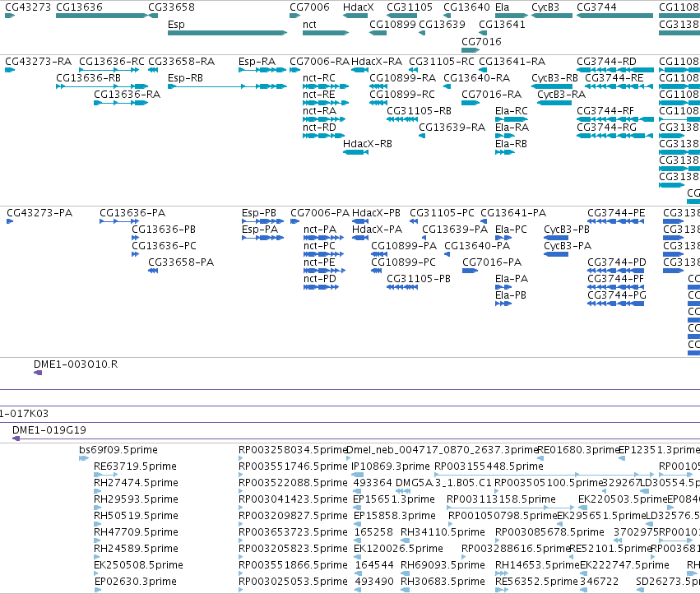The width and height of the screenshot is (700, 594).
Task: Open the CycB3-RB transcript
Action: point(552,86)
